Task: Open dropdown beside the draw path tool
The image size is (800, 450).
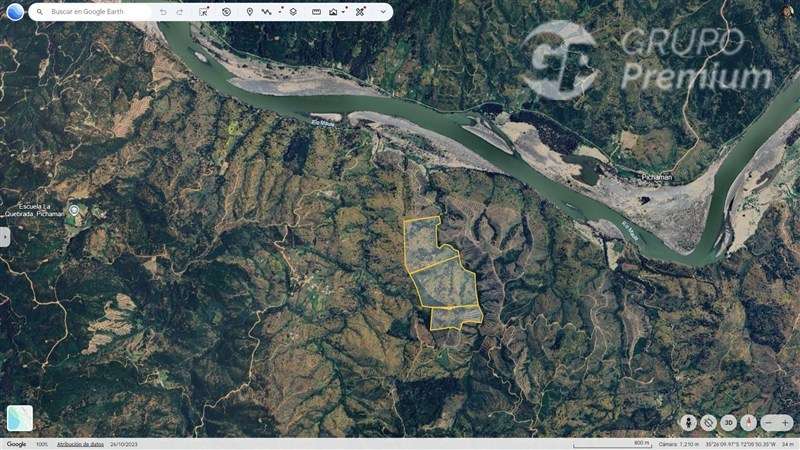Action: 281,10
